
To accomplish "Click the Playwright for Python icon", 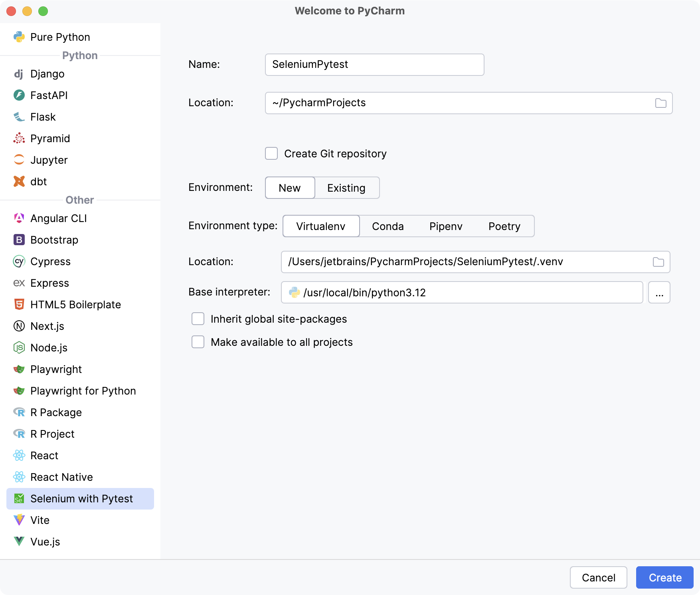I will pos(19,391).
